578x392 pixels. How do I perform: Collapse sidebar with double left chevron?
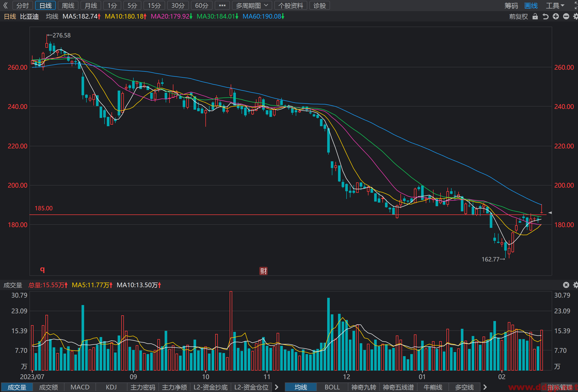pos(5,5)
